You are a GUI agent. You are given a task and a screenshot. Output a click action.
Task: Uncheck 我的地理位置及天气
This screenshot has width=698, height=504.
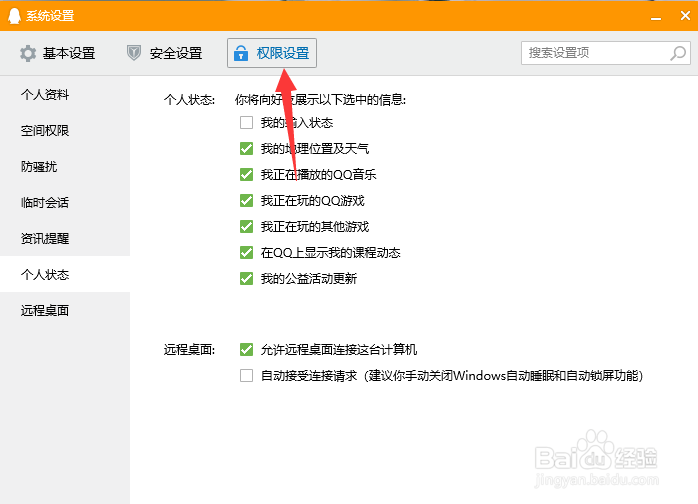point(246,148)
